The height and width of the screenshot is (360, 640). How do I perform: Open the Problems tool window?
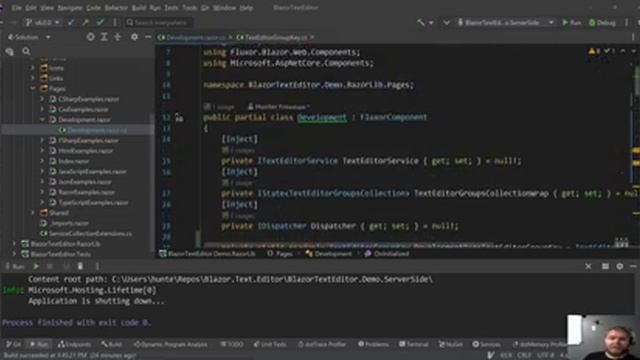pos(373,344)
